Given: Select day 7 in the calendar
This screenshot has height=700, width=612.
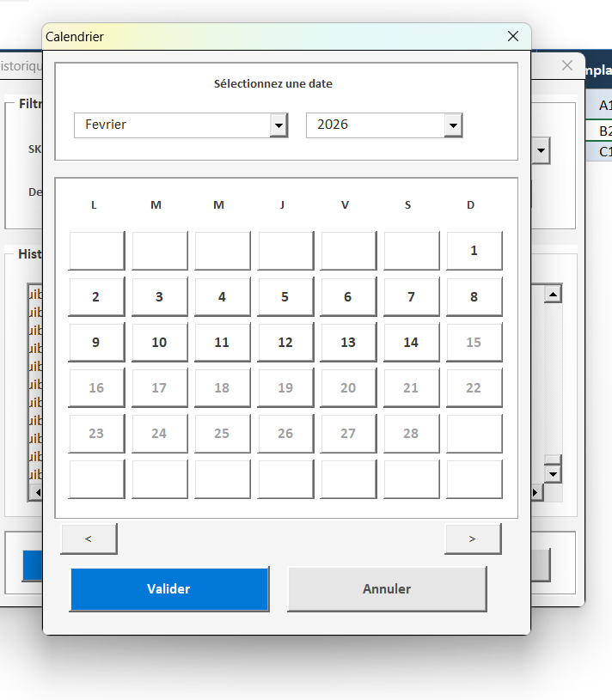Looking at the screenshot, I should click(x=412, y=296).
